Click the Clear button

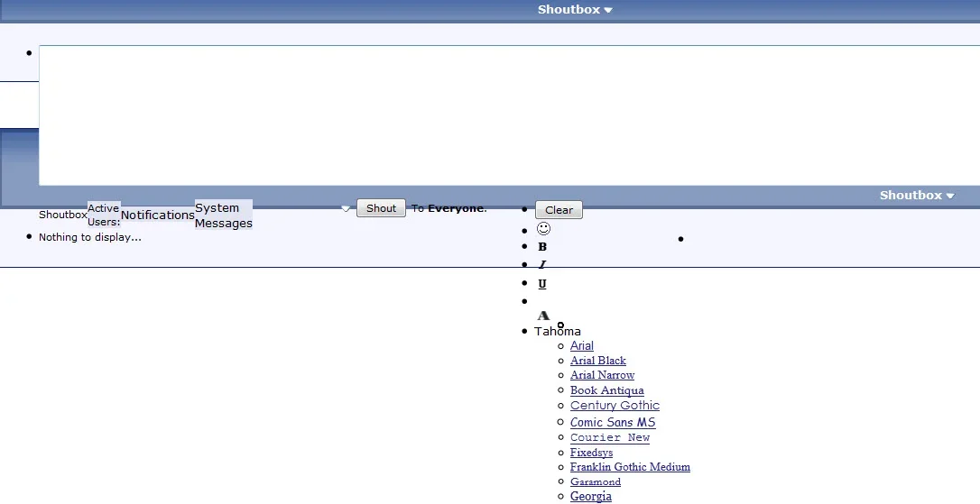pyautogui.click(x=559, y=210)
